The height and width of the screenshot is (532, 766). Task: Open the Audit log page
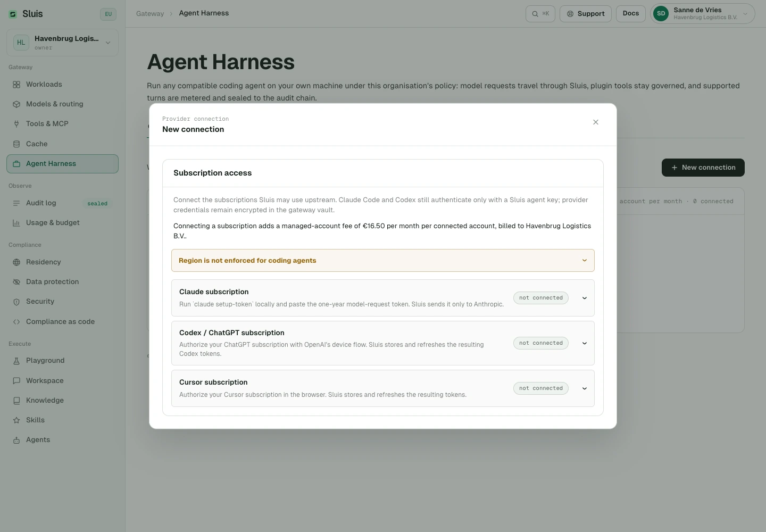62,203
